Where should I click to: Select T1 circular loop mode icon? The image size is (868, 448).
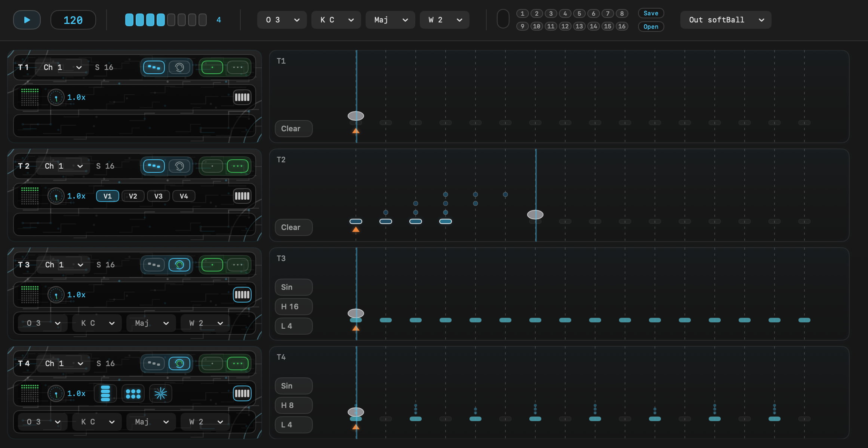coord(179,67)
